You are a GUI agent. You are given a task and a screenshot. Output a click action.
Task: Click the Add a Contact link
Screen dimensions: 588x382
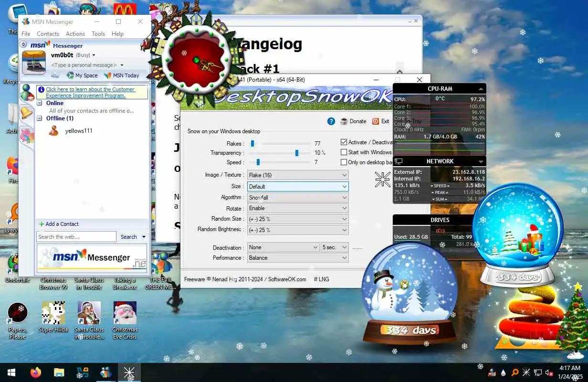62,224
